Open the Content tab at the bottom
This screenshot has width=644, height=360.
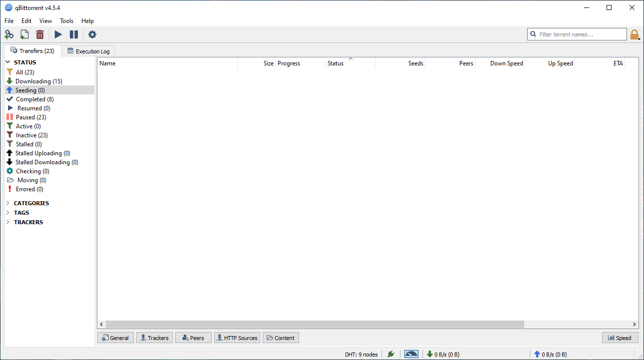click(281, 338)
